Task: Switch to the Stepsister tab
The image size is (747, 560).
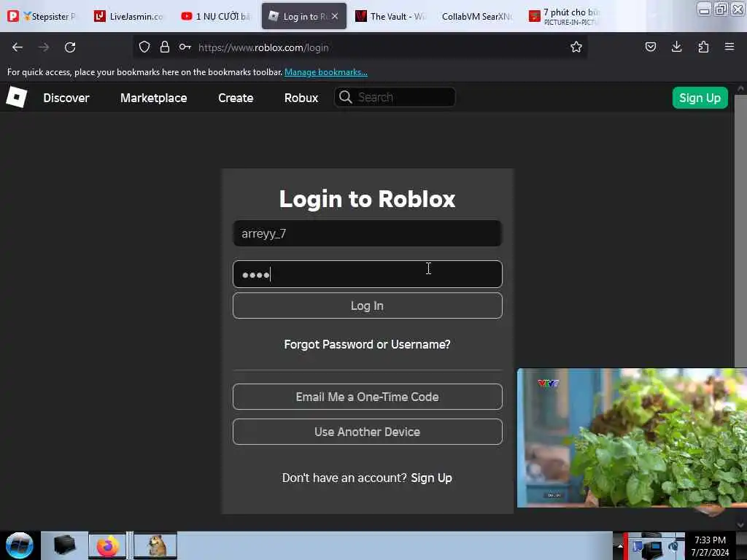Action: coord(41,16)
